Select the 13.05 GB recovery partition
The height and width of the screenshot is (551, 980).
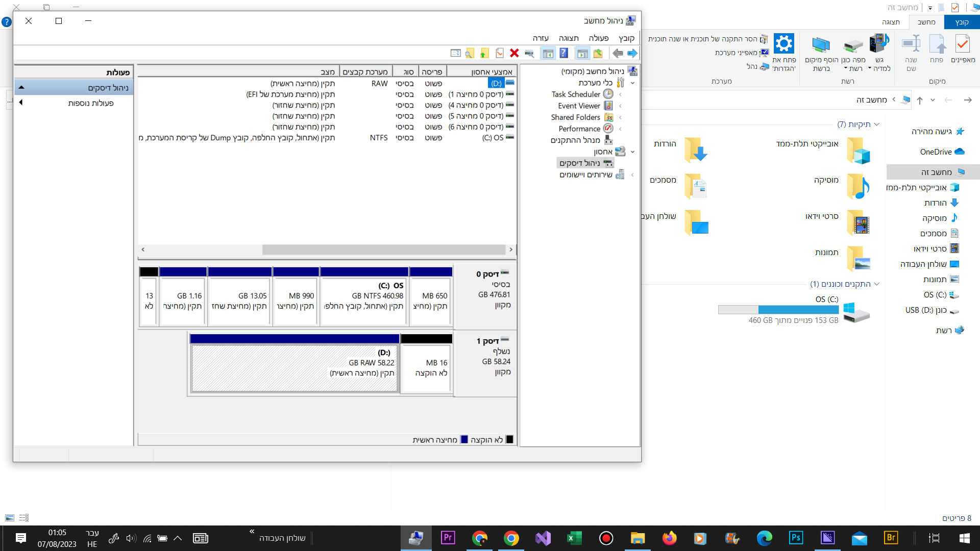[x=240, y=296]
